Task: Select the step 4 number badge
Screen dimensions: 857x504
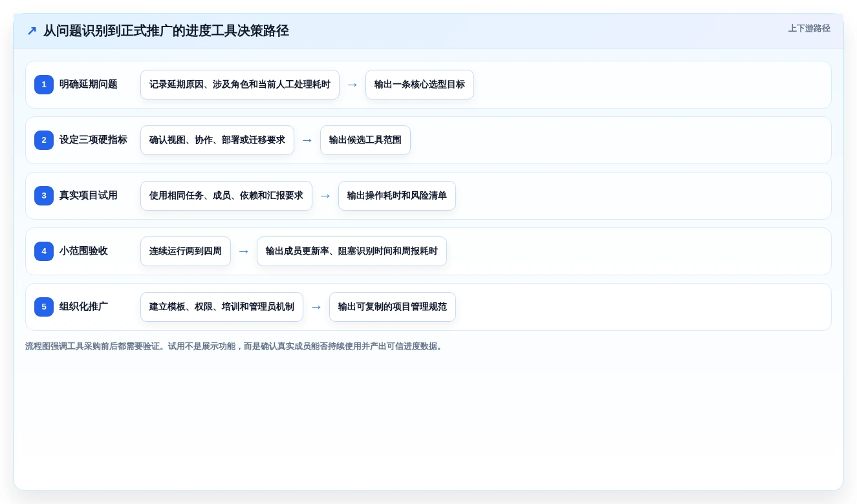Action: pyautogui.click(x=44, y=251)
